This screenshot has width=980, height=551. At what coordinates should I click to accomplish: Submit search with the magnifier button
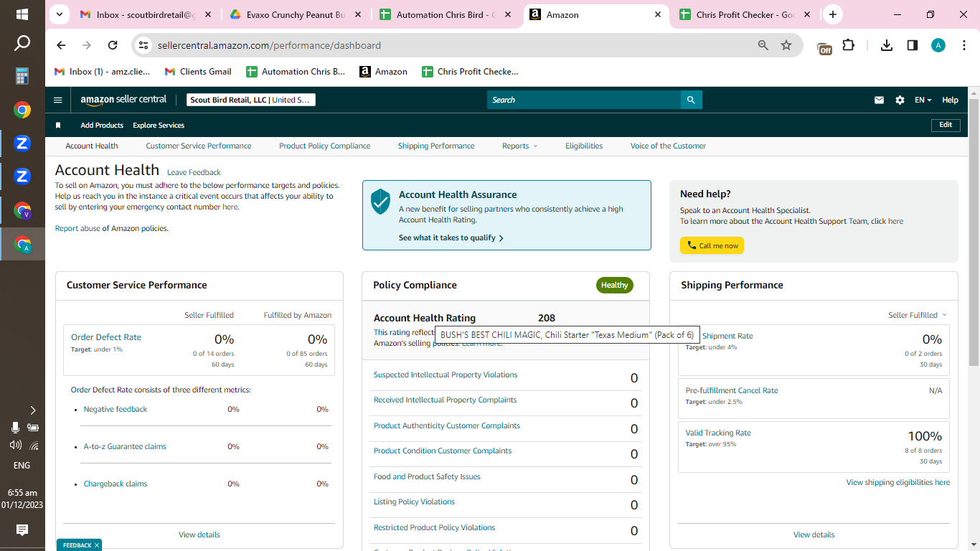tap(691, 100)
